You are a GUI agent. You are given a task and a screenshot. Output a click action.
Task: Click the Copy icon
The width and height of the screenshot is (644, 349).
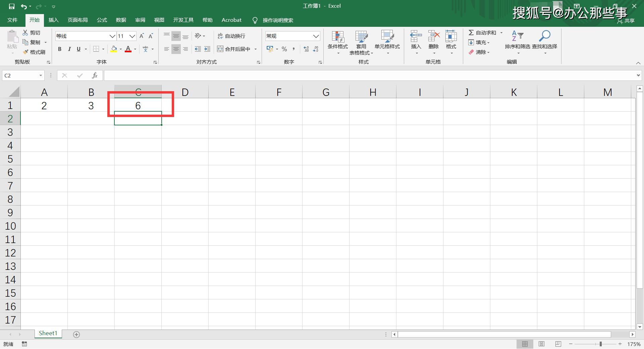click(x=25, y=42)
